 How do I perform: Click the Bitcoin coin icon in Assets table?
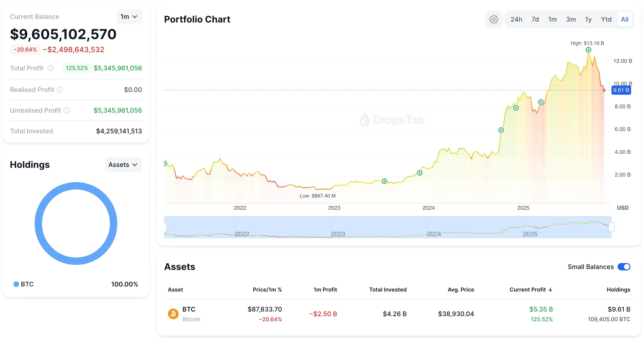click(x=173, y=313)
